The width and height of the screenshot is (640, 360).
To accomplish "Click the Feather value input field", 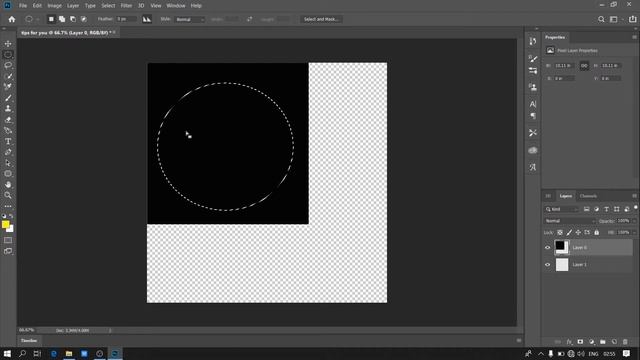I will click(x=126, y=19).
